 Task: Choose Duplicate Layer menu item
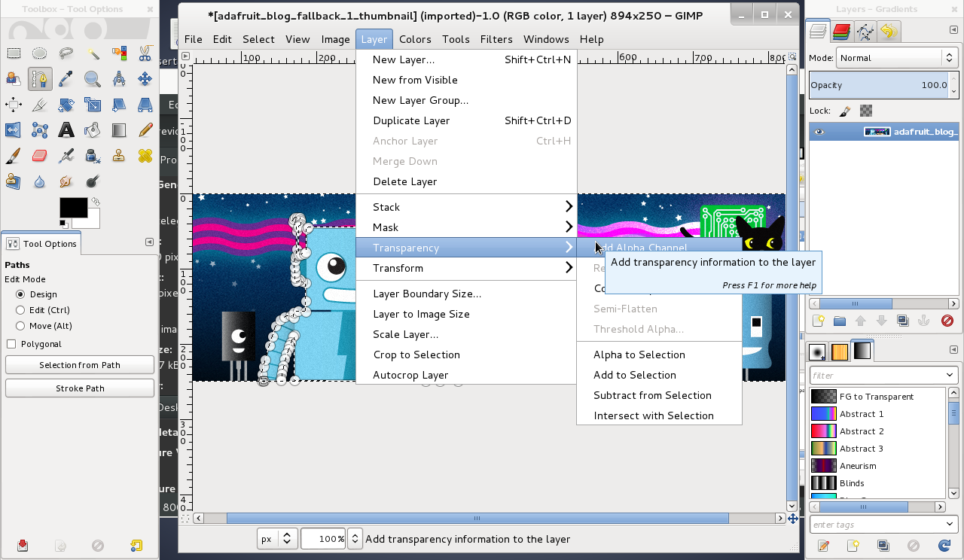click(467, 120)
